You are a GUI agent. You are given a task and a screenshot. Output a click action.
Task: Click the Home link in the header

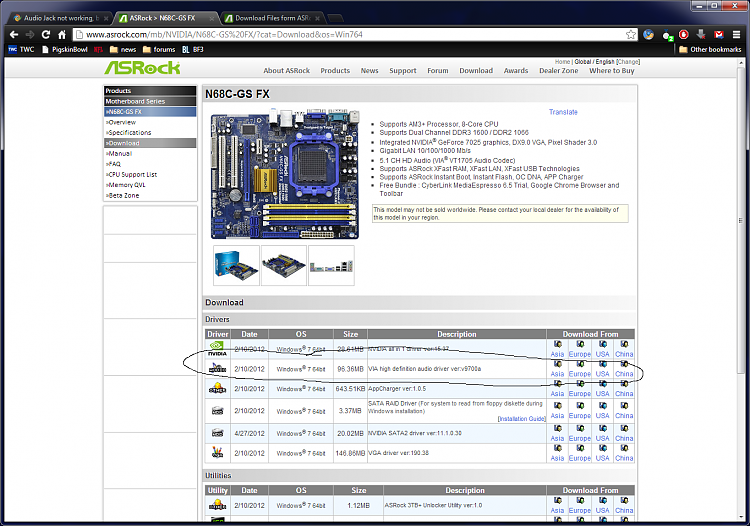[562, 62]
